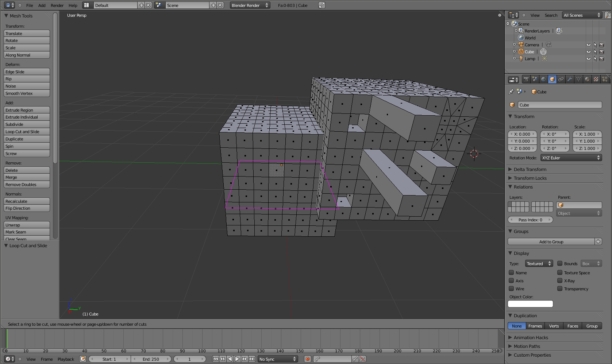612x364 pixels.
Task: Enable the Bounds checkbox
Action: tap(560, 263)
